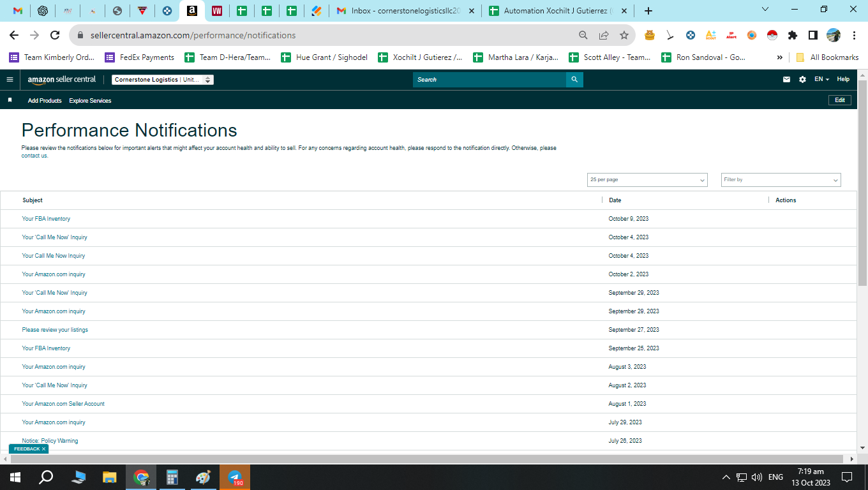The image size is (868, 490).
Task: Switch to the globe icon browser tab
Action: tap(117, 11)
